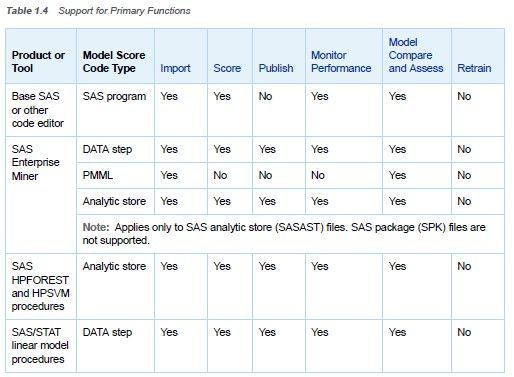Click the Publish header link
This screenshot has height=377, width=514.
pos(276,68)
